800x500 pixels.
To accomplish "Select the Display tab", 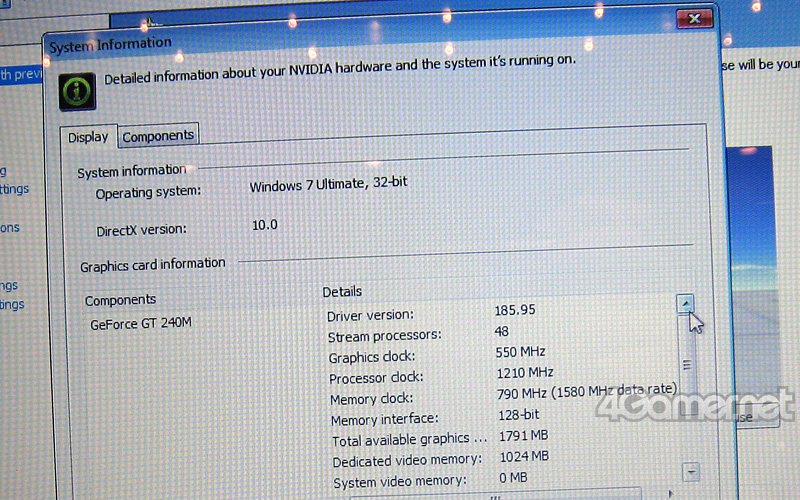I will point(88,137).
